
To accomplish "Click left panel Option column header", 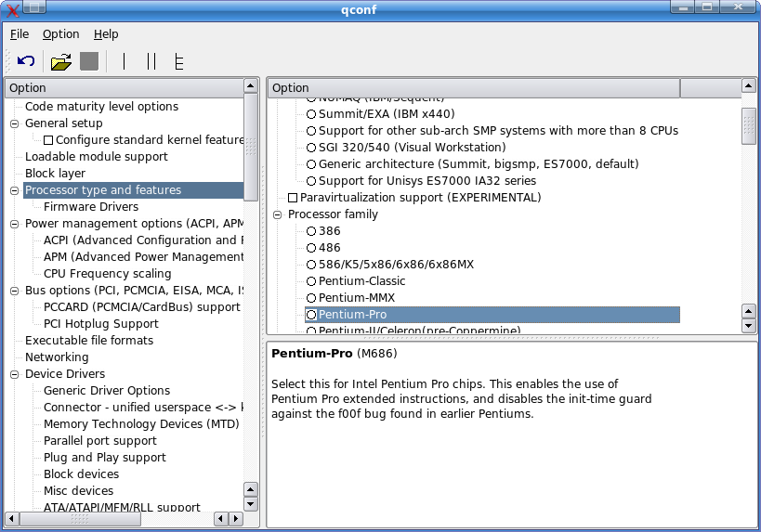I will pos(125,88).
